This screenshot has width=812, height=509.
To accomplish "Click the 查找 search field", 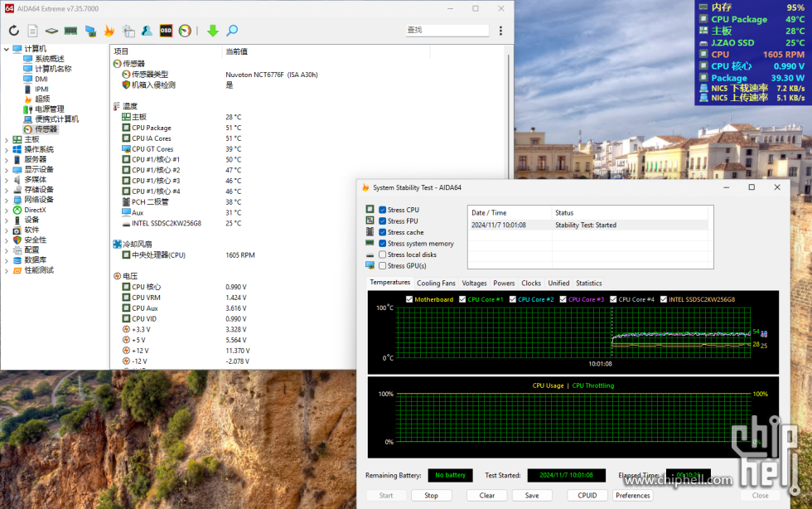I will point(447,30).
